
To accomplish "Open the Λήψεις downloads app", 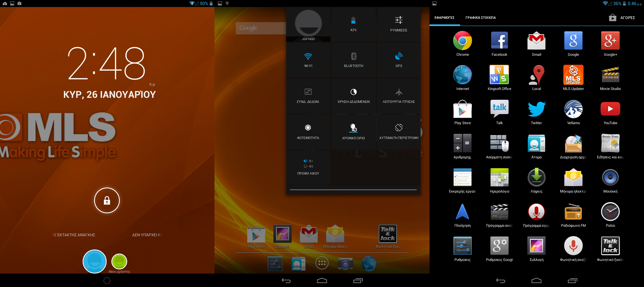I will click(536, 177).
